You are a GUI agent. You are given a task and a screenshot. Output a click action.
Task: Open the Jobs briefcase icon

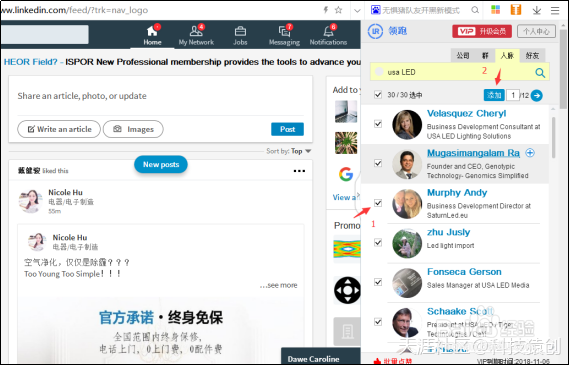[x=240, y=32]
